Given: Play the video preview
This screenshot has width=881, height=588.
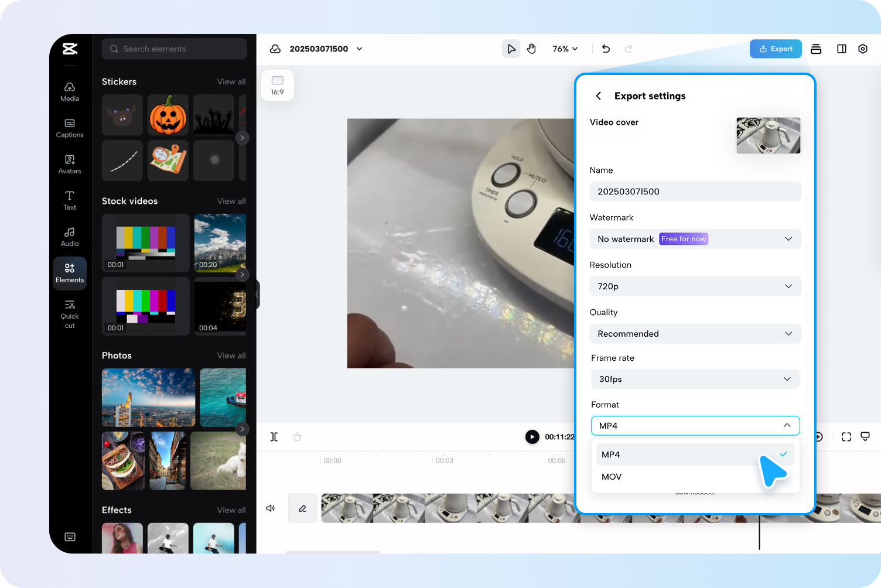Looking at the screenshot, I should pyautogui.click(x=532, y=437).
